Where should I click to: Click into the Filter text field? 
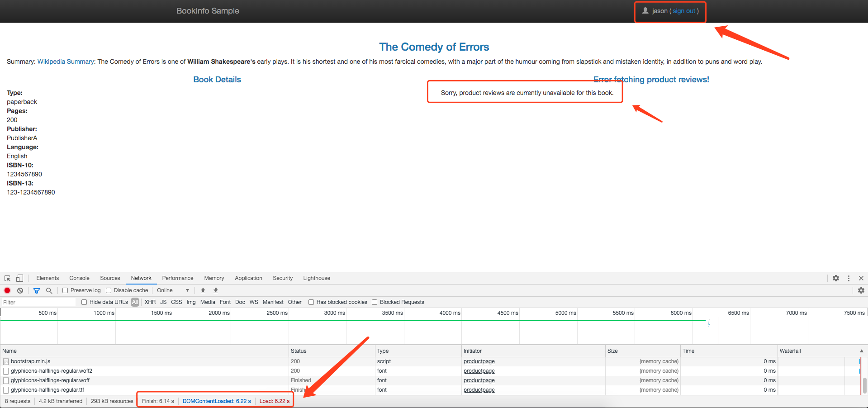pyautogui.click(x=38, y=302)
